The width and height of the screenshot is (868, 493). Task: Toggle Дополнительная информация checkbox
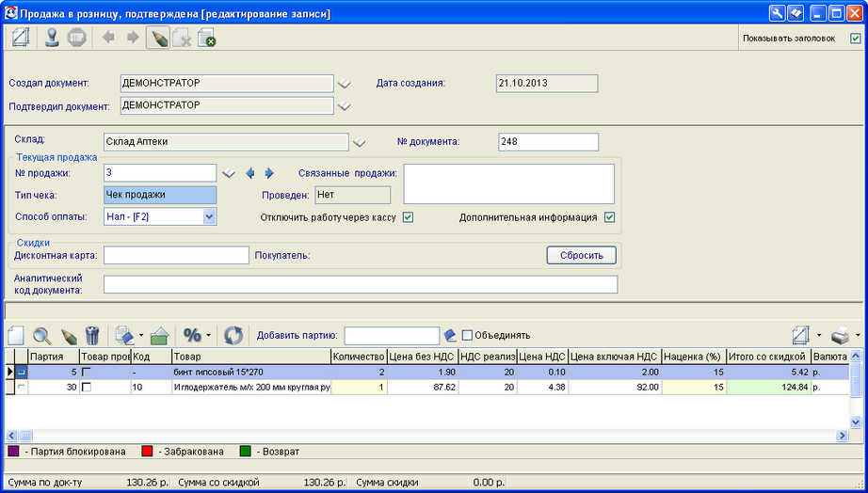(609, 217)
